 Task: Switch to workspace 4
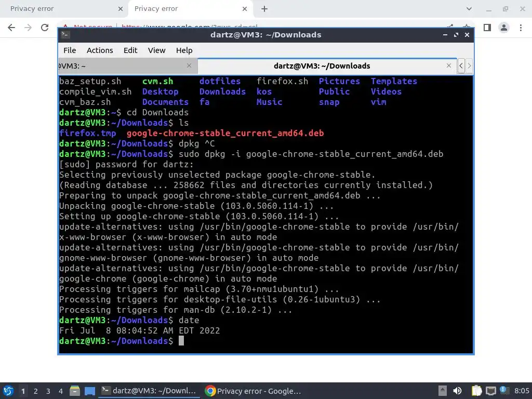click(x=60, y=391)
